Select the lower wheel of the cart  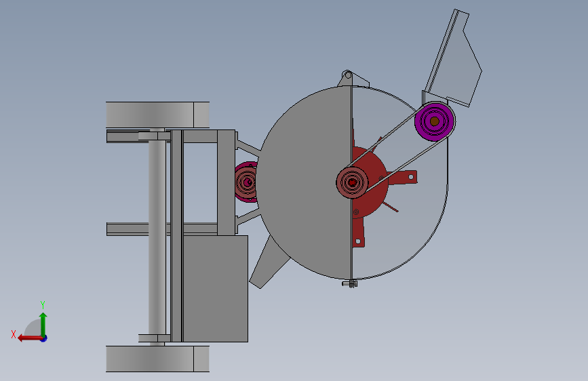(x=157, y=359)
